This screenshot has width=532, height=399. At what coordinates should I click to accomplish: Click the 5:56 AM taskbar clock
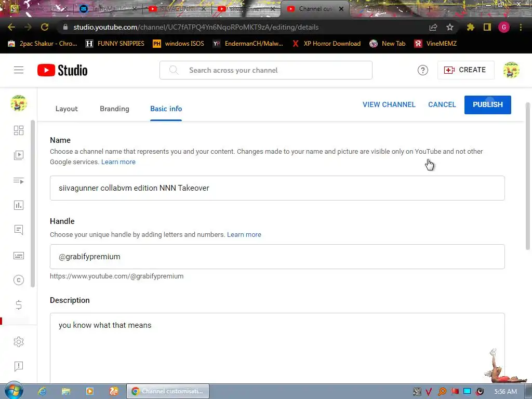(x=506, y=392)
